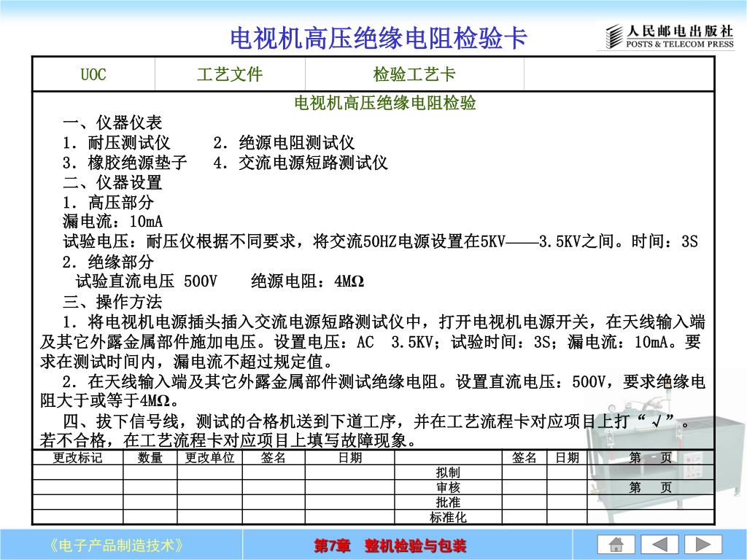747x560 pixels.
Task: Select the 检验工艺卡 header cell
Action: click(414, 74)
